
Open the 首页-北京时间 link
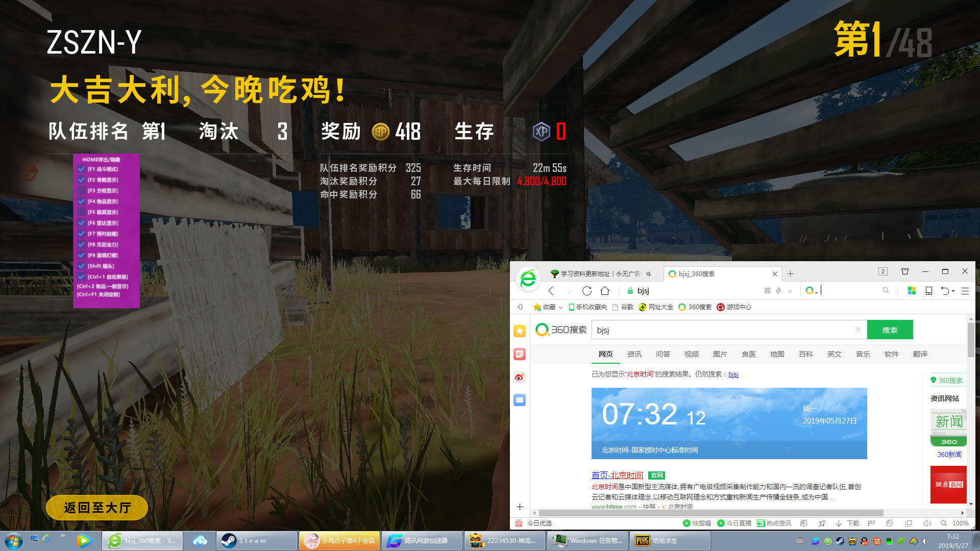(x=617, y=475)
